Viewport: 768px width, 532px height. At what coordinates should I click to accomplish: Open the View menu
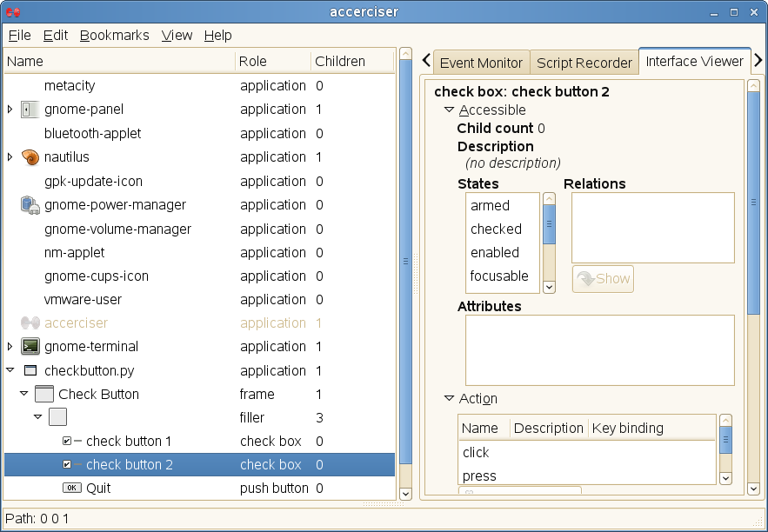point(177,36)
